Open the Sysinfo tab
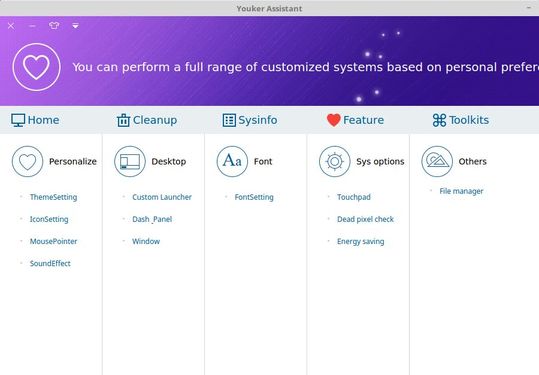 (x=250, y=120)
